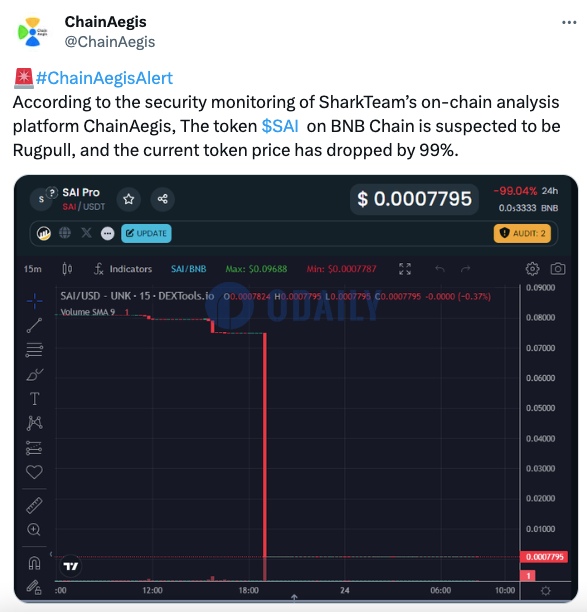Open the tweet's three-dot more menu
The image size is (587, 612).
coord(569,22)
